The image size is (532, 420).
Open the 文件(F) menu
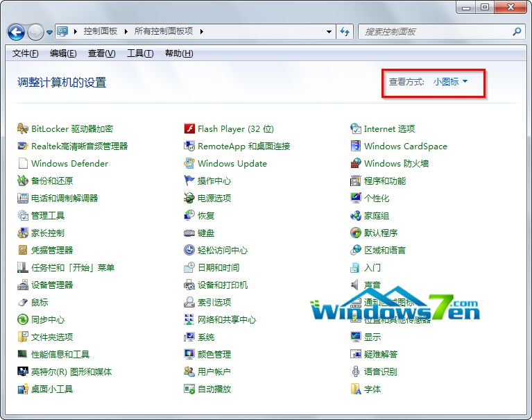pos(26,53)
